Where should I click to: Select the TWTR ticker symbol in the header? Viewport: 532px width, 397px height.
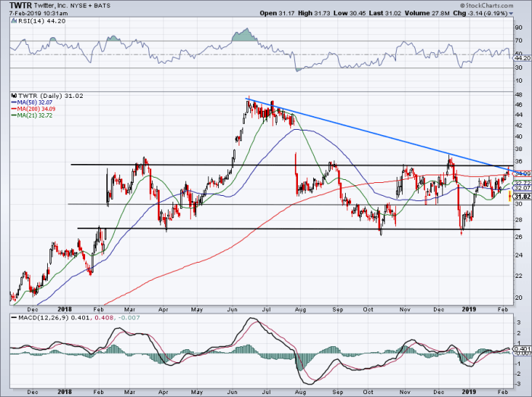point(21,5)
